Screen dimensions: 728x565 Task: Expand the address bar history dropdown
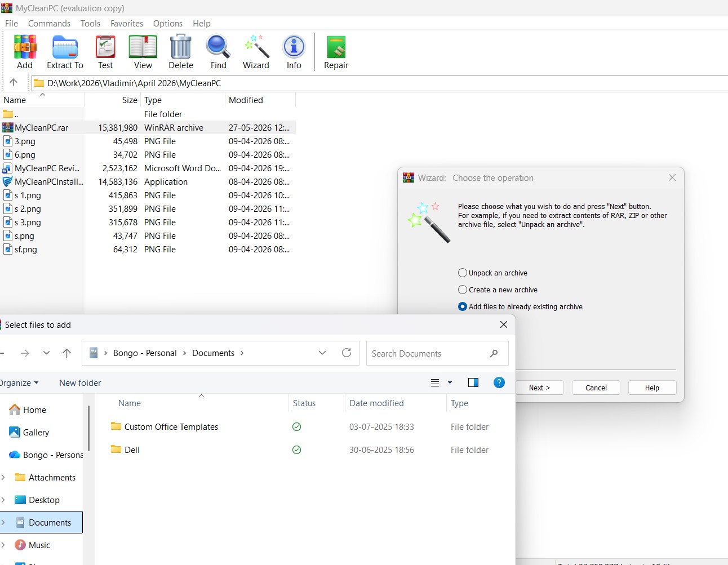click(322, 353)
